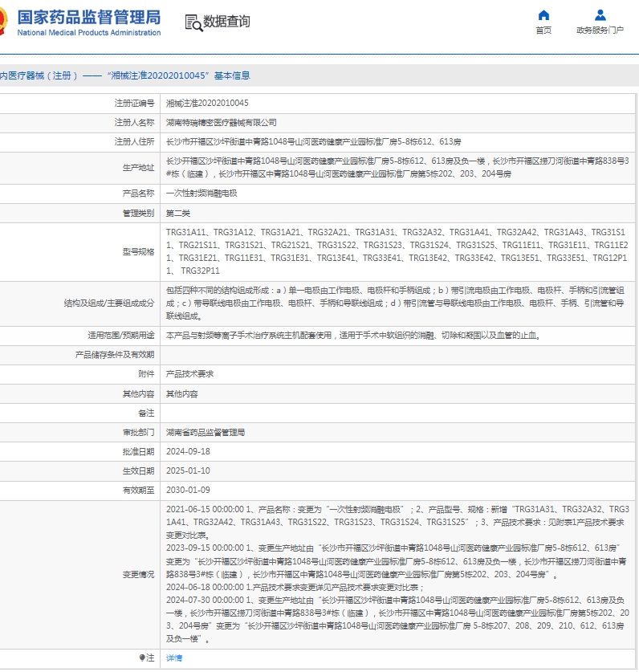Click the 数据查询 heading text
The image size is (639, 672).
226,22
